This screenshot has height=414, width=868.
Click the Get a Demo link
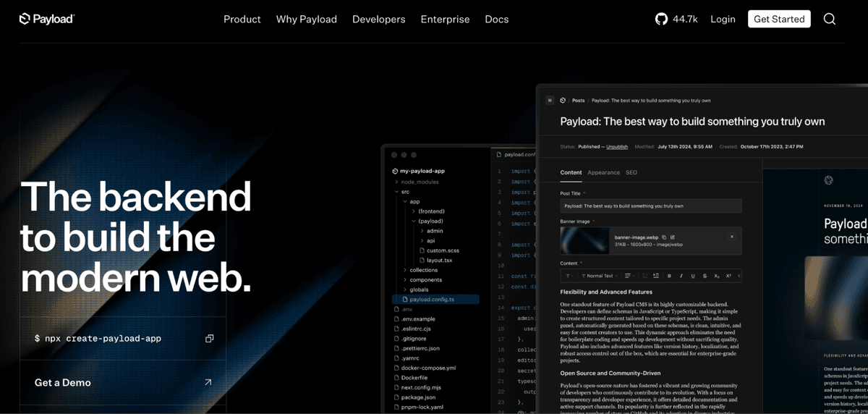(63, 382)
